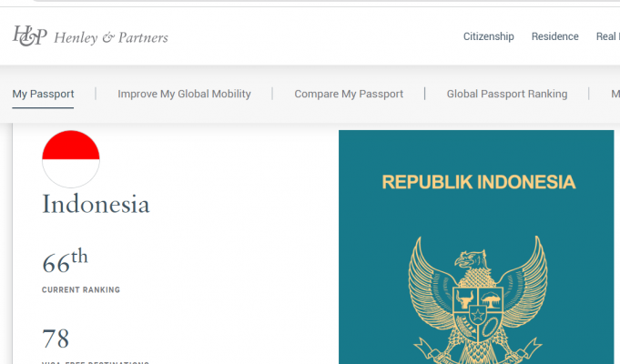Screen dimensions: 620x364
Task: Open the Citizenship menu
Action: click(x=488, y=36)
